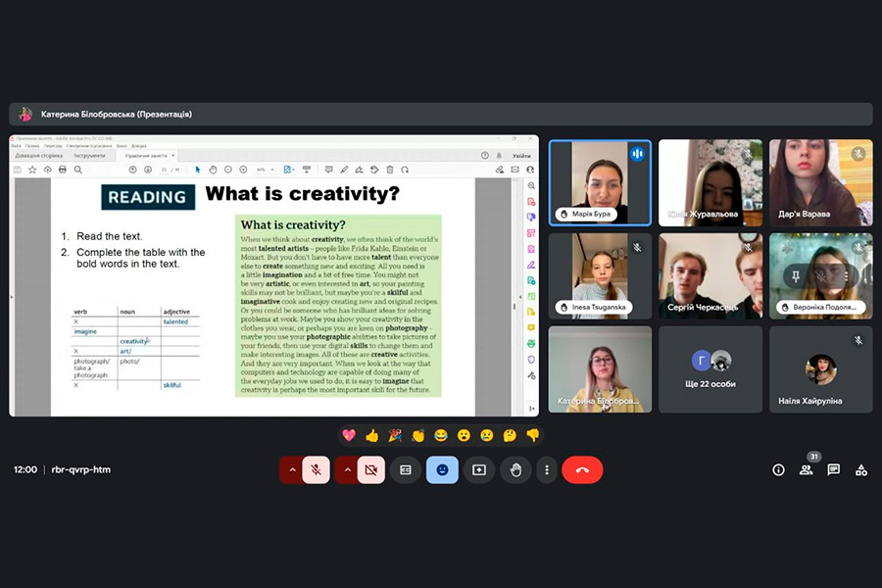Hide the emoji reactions bar using the smiley button
Image resolution: width=882 pixels, height=588 pixels.
(x=442, y=469)
